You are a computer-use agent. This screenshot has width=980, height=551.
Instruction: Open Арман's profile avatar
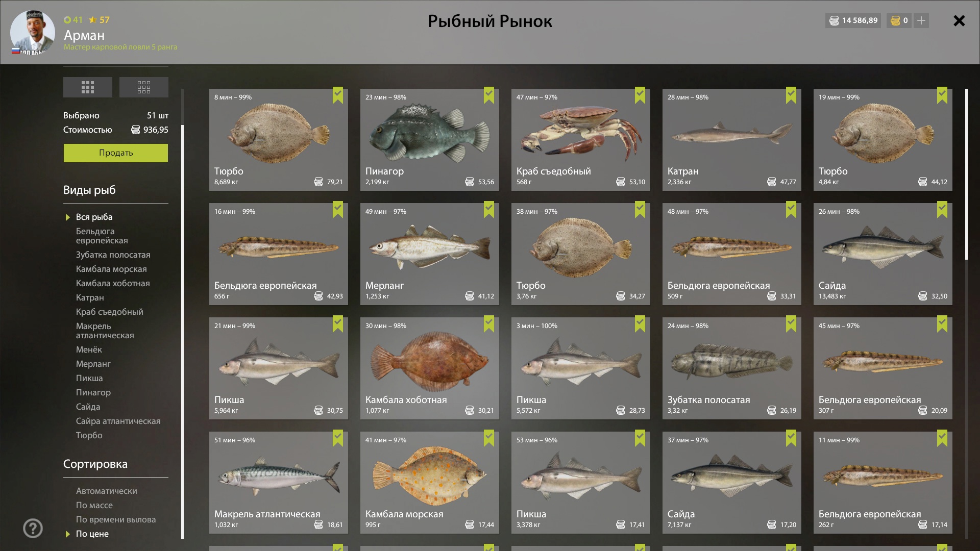click(x=32, y=32)
